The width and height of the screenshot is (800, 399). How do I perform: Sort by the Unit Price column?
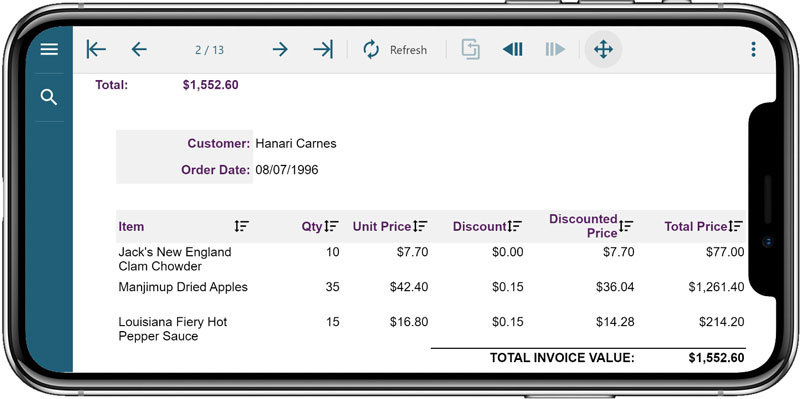(x=420, y=226)
